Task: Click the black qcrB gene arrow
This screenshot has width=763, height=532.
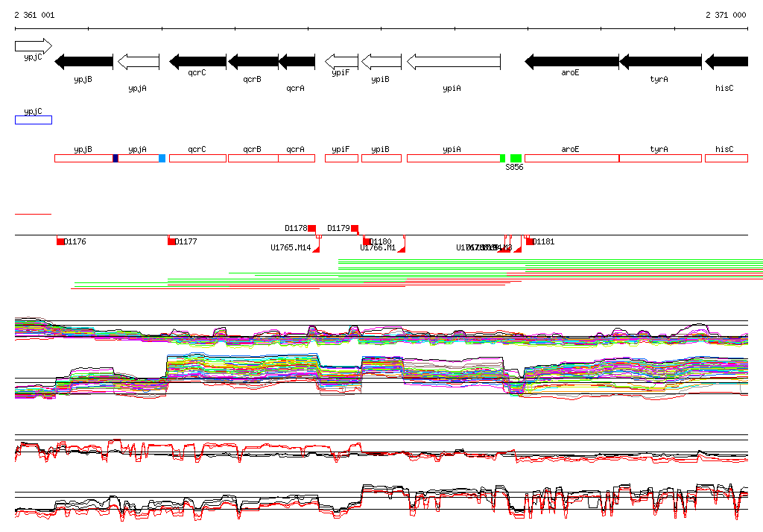Action: point(253,61)
